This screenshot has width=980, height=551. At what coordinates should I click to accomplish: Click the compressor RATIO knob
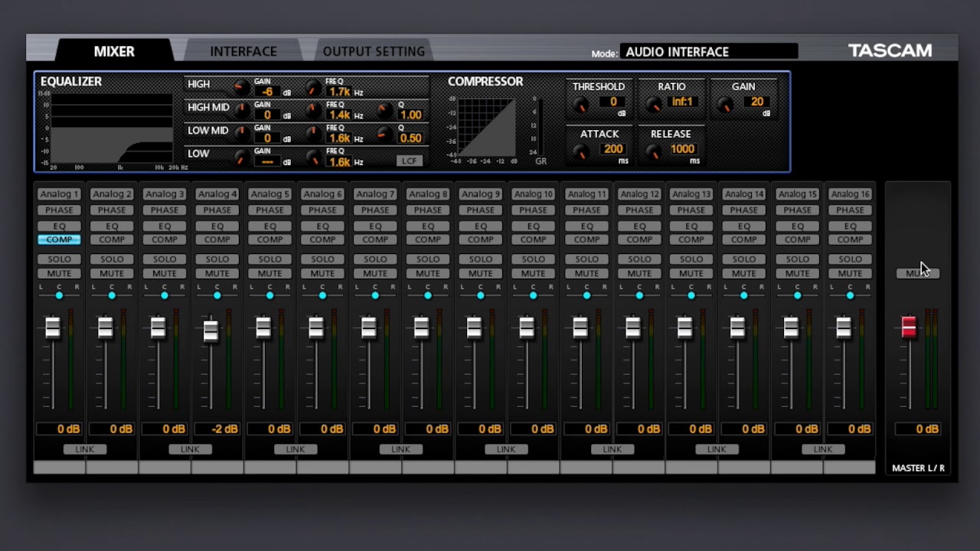pos(653,106)
